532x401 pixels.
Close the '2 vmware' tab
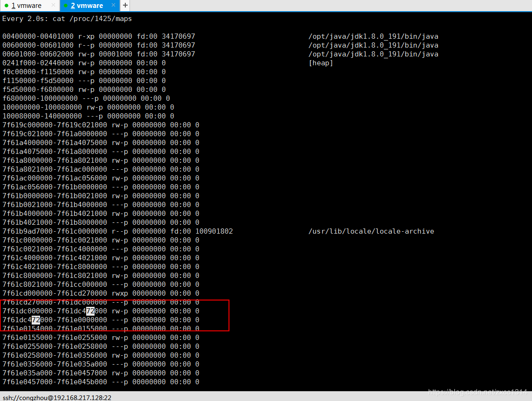[113, 5]
